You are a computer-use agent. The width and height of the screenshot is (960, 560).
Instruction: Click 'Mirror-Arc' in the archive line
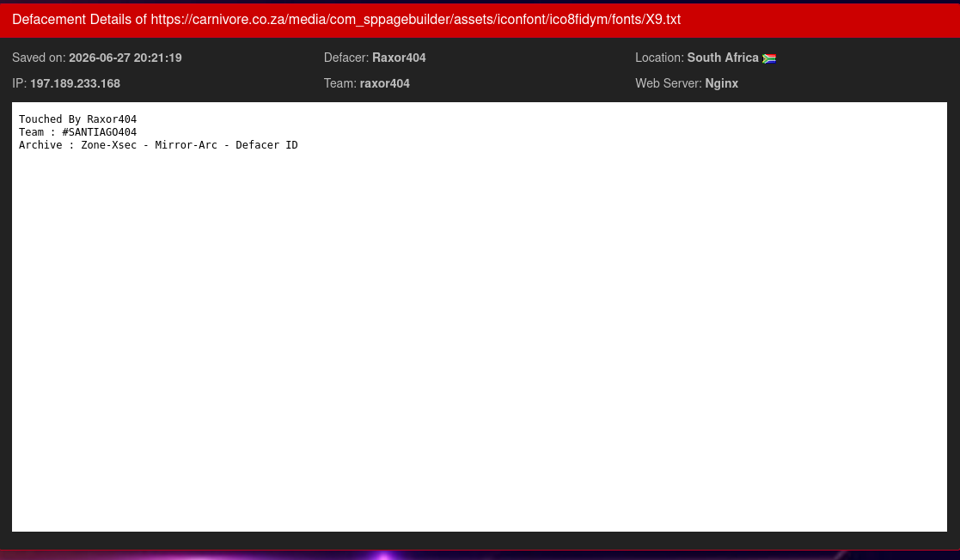pyautogui.click(x=186, y=144)
